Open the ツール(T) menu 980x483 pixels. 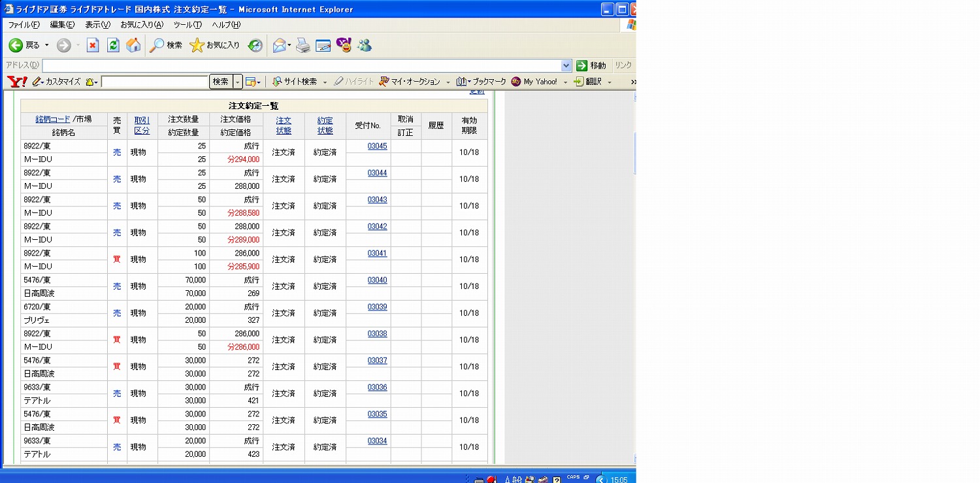(188, 25)
